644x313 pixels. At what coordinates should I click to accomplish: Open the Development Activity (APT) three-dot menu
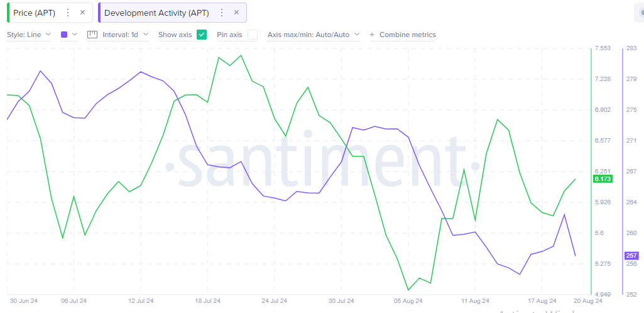[x=222, y=13]
